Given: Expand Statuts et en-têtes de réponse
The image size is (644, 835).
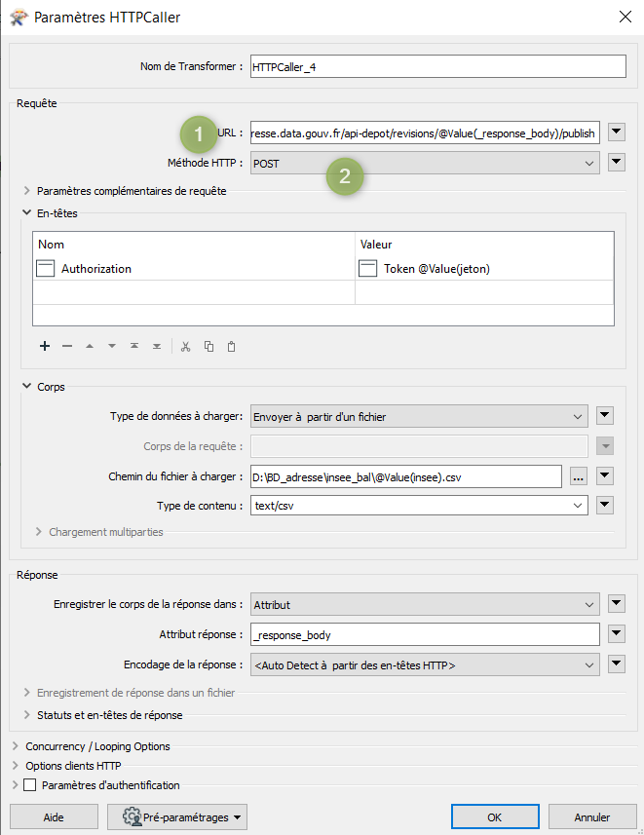Looking at the screenshot, I should [26, 714].
